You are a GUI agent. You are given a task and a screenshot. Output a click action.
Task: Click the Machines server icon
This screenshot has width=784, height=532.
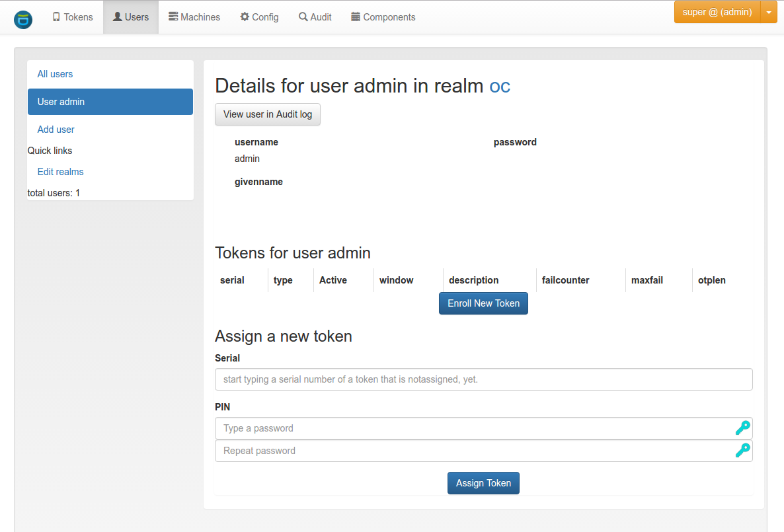tap(173, 17)
